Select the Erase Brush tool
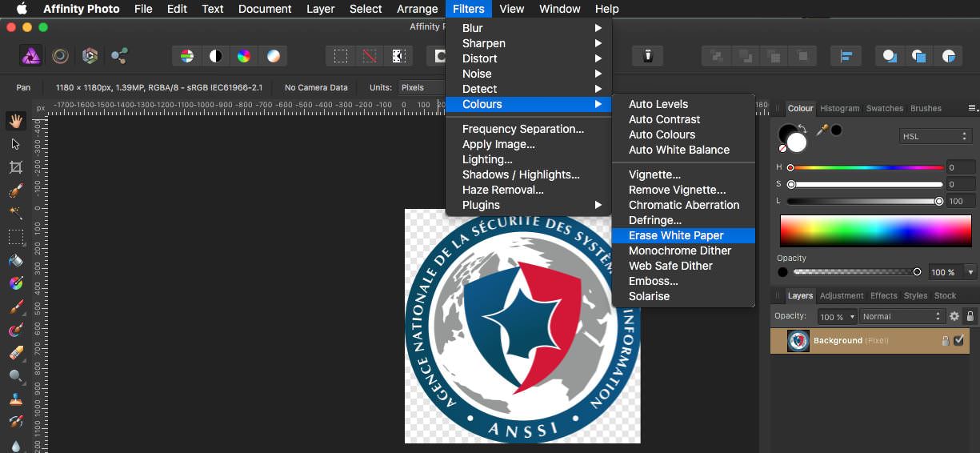980x453 pixels. [x=16, y=353]
